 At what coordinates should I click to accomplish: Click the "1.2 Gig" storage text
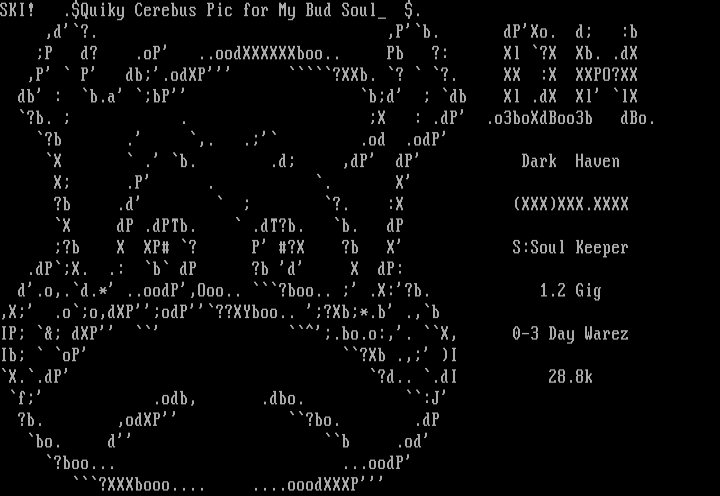(570, 291)
